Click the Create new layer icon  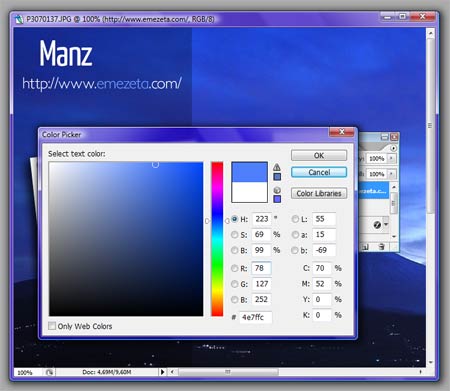(x=365, y=247)
